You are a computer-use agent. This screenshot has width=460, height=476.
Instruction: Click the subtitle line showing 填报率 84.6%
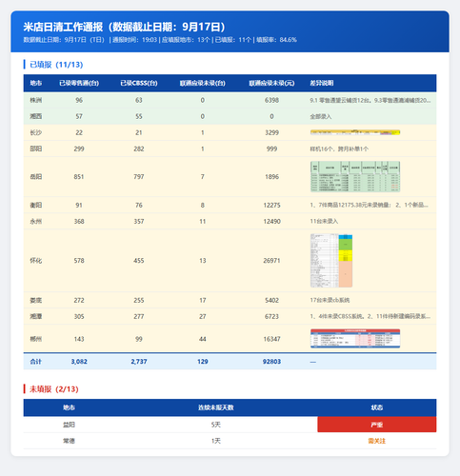(x=160, y=40)
